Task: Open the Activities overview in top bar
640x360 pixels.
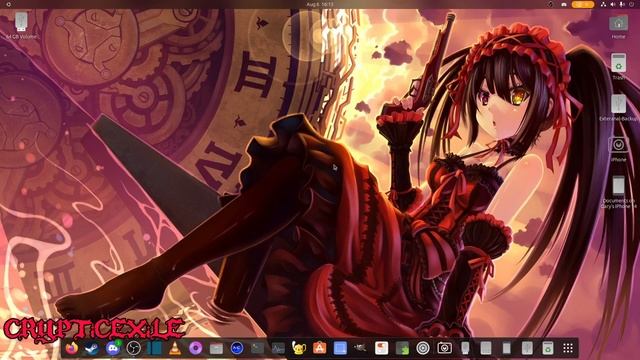Action: [9, 4]
